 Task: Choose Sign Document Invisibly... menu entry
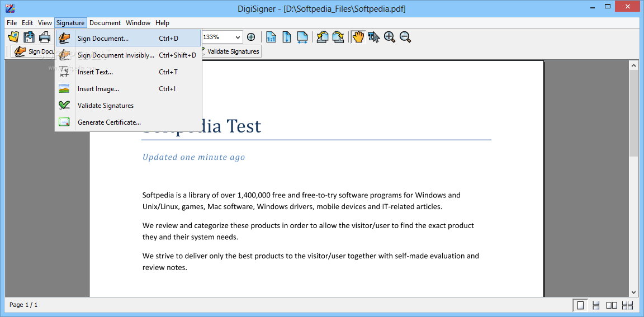(128, 55)
